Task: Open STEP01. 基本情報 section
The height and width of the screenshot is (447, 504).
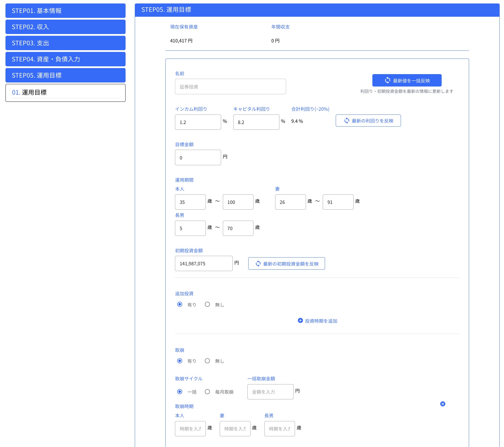Action: coord(66,11)
